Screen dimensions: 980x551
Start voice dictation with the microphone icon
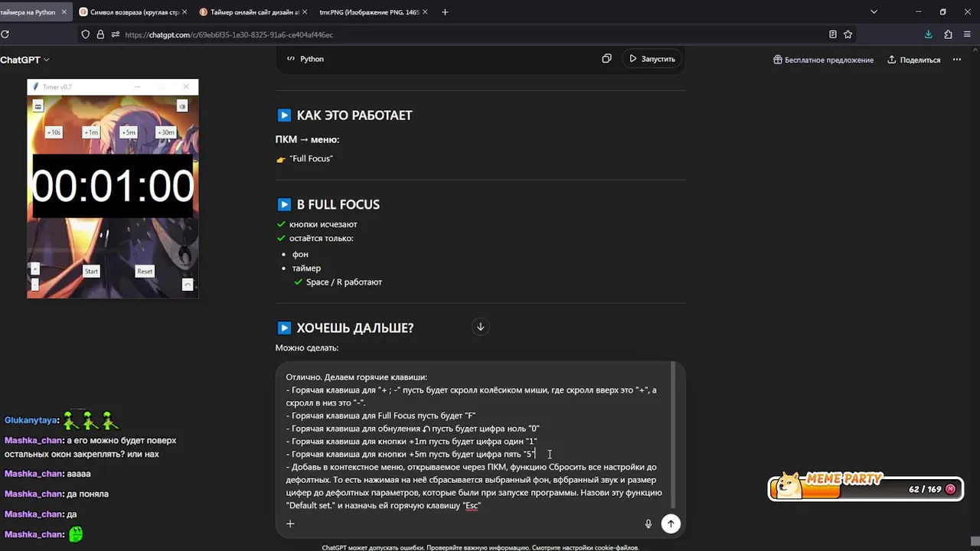tap(648, 523)
